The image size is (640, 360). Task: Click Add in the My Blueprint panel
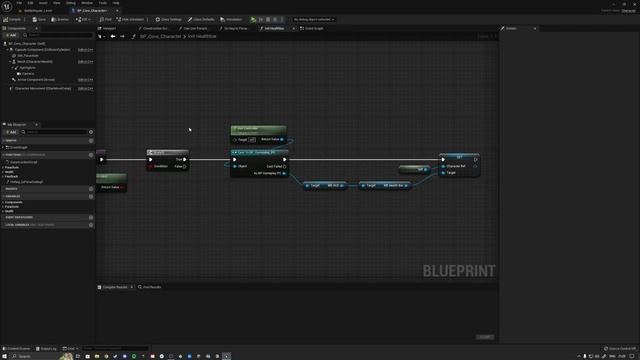tap(11, 132)
